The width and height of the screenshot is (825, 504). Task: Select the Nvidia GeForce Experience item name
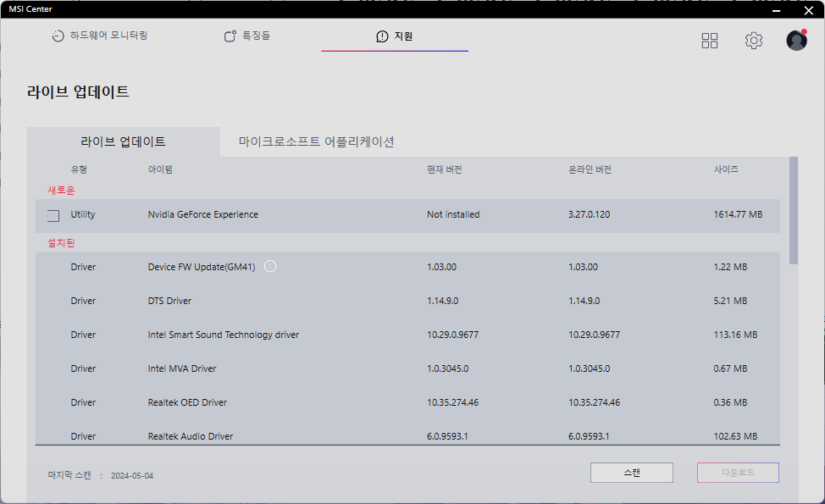click(203, 214)
